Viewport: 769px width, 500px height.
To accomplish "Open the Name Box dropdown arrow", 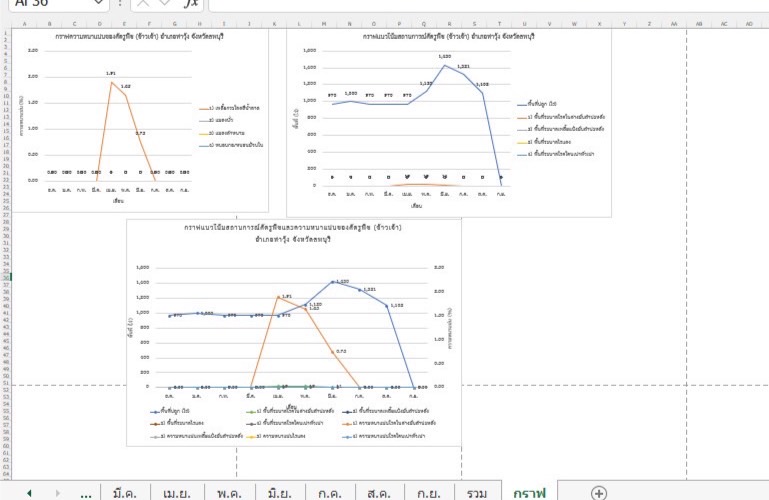I will pyautogui.click(x=97, y=4).
